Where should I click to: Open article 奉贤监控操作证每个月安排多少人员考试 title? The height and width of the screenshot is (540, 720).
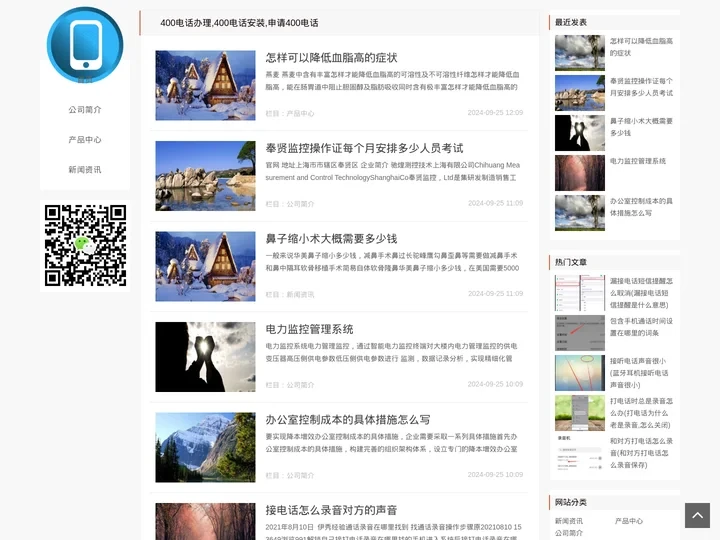(x=364, y=148)
